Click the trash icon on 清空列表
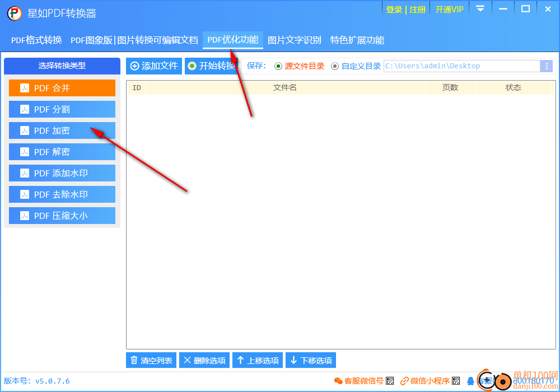 click(134, 360)
